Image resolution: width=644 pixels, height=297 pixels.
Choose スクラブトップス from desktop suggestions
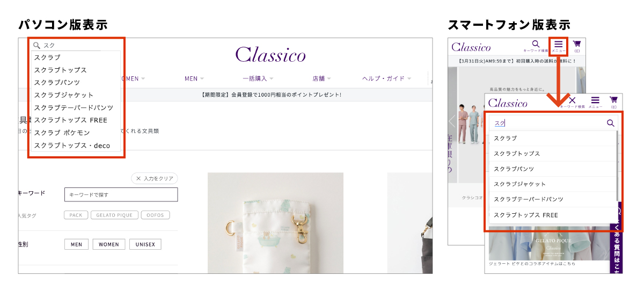click(60, 70)
